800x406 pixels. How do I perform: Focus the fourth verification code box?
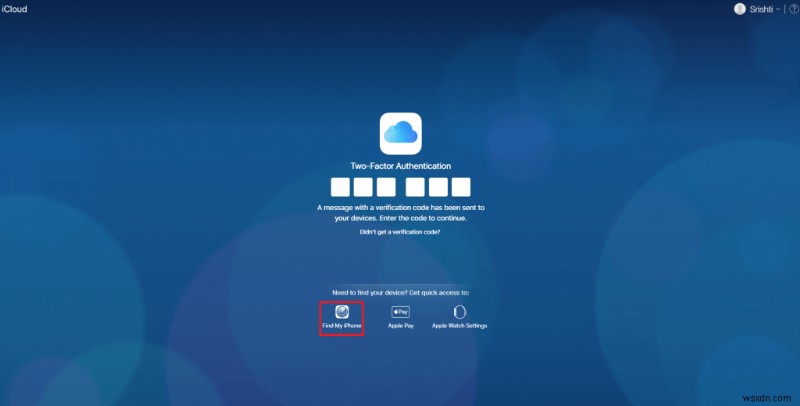click(x=415, y=187)
